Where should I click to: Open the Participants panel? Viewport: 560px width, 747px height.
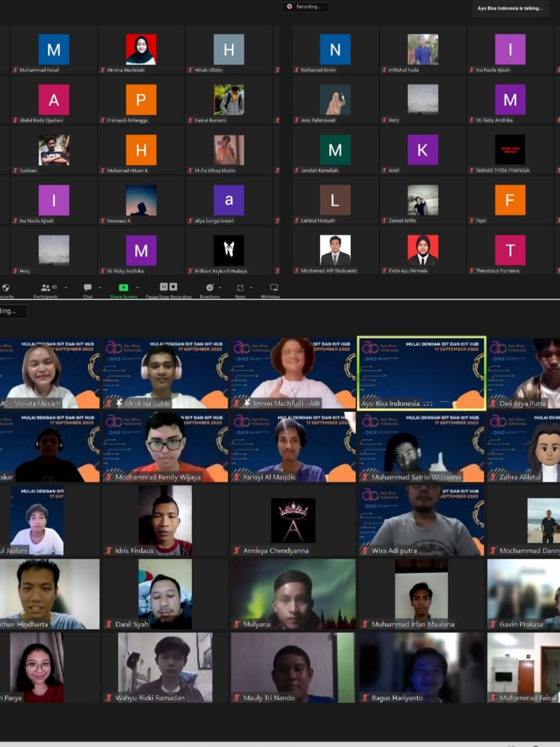click(x=46, y=287)
